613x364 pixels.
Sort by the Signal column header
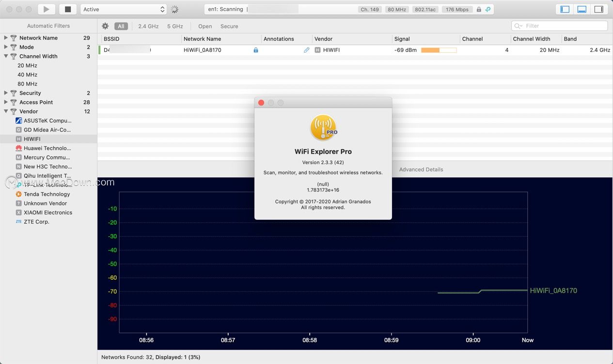tap(426, 39)
